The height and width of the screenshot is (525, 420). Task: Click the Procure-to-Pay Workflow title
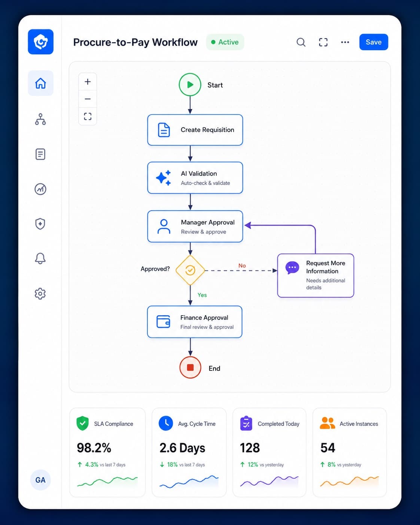click(136, 42)
